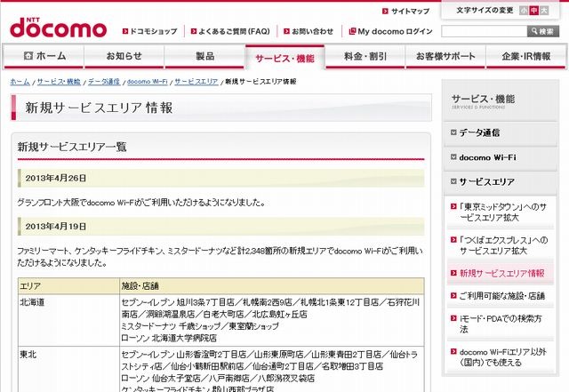Set text size to small (小)

[524, 11]
